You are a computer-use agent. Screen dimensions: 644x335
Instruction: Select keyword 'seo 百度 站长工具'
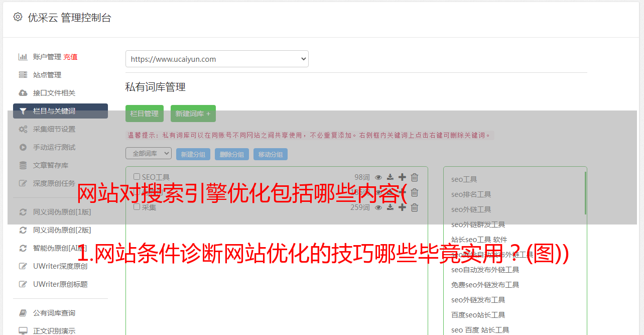pos(480,330)
